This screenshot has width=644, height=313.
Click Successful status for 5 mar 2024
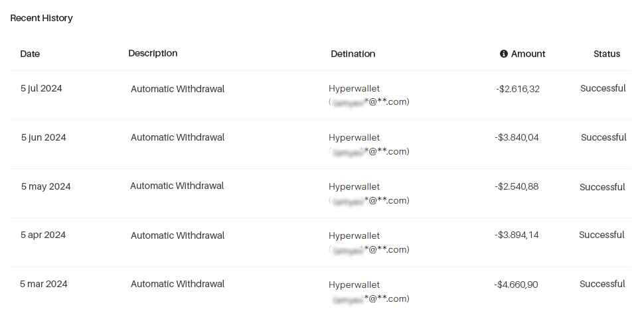[x=602, y=284]
